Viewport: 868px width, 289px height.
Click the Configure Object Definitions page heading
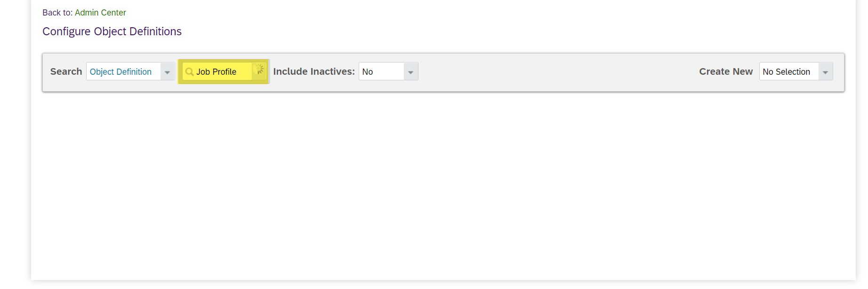[x=112, y=31]
